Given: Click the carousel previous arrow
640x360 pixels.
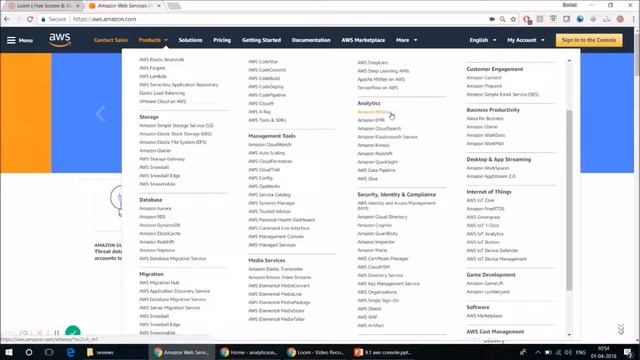Looking at the screenshot, I should [100, 113].
